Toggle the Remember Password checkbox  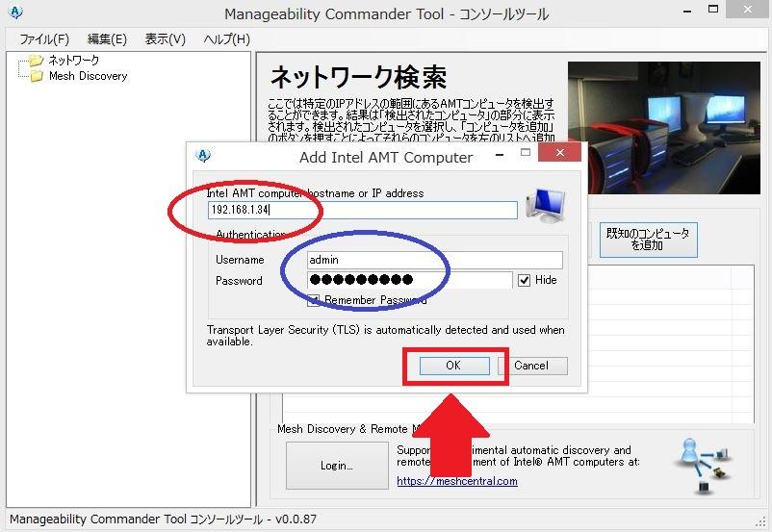tap(313, 300)
